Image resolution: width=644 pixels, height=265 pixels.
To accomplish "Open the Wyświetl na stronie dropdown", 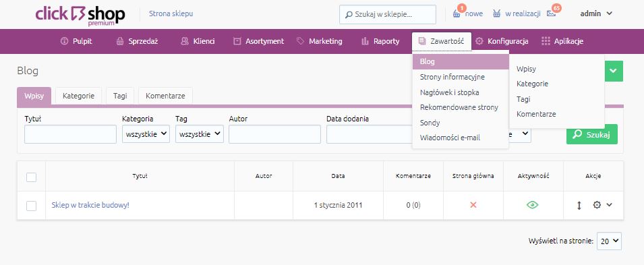I will click(609, 241).
